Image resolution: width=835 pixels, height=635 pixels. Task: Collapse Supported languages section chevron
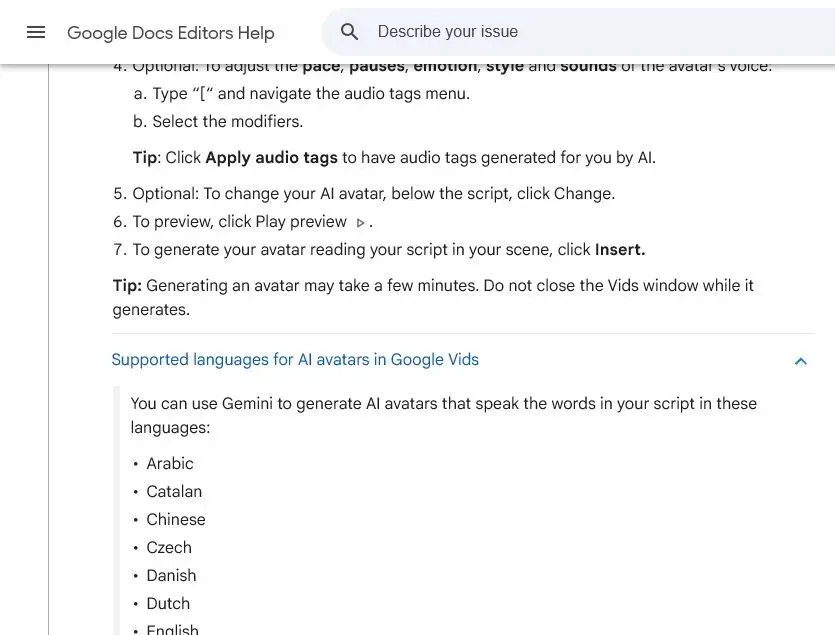(x=800, y=361)
